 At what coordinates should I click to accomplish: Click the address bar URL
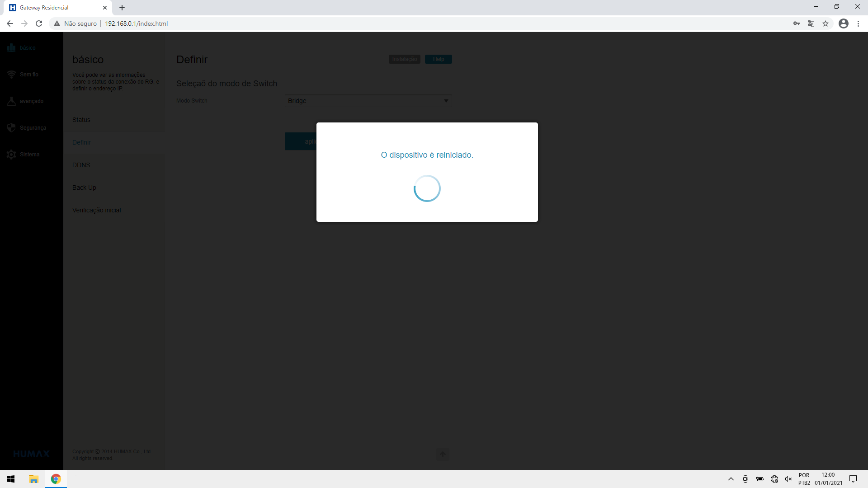[137, 23]
